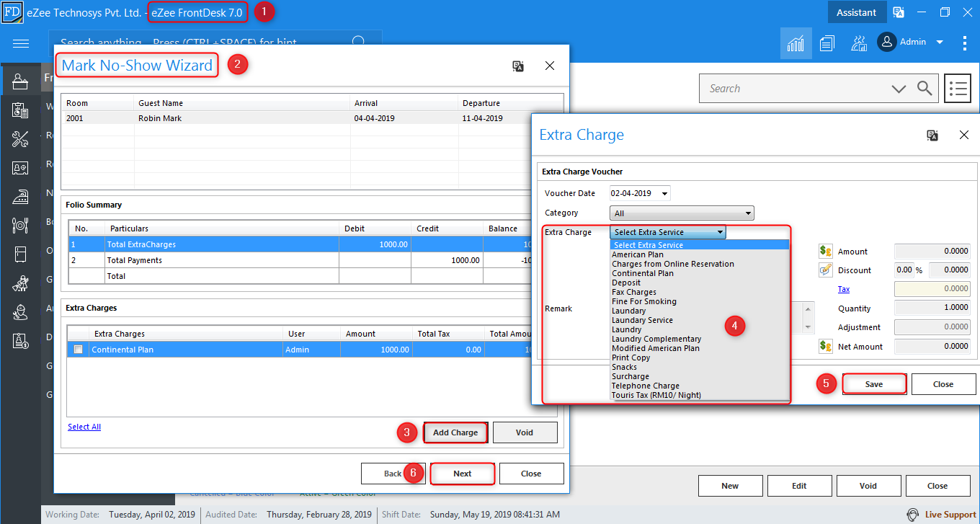Click Next in Mark No-Show Wizard
This screenshot has width=980, height=524.
[x=463, y=474]
